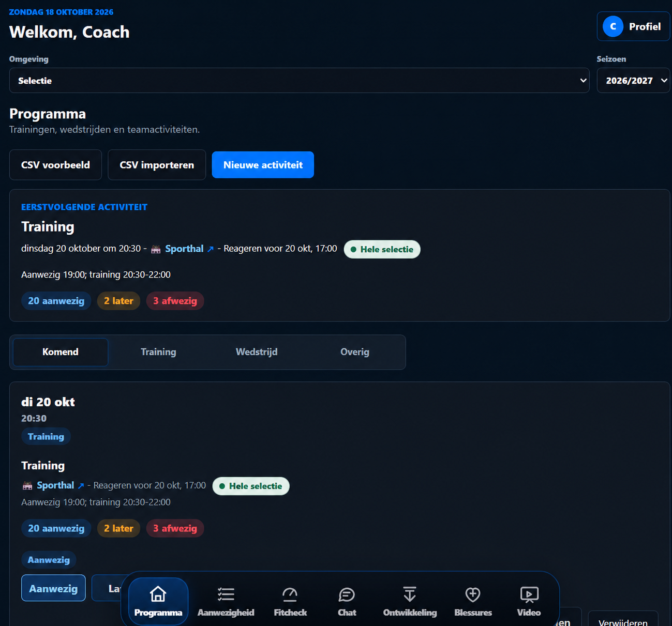Open Sporthal link in Eerstvolgende activiteit
The height and width of the screenshot is (626, 672).
click(x=184, y=249)
